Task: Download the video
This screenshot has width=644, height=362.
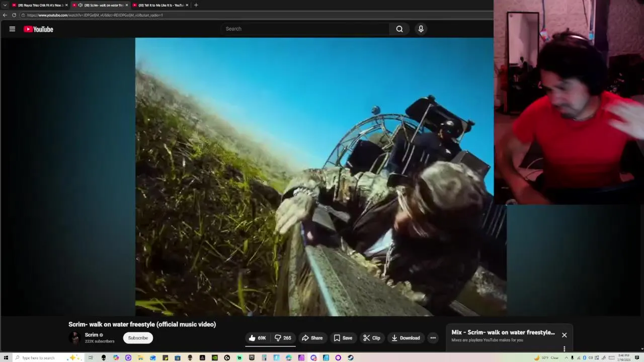Action: pyautogui.click(x=406, y=338)
